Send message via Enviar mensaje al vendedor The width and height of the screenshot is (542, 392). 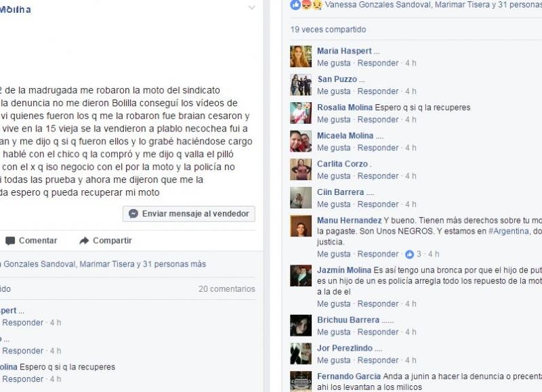189,214
